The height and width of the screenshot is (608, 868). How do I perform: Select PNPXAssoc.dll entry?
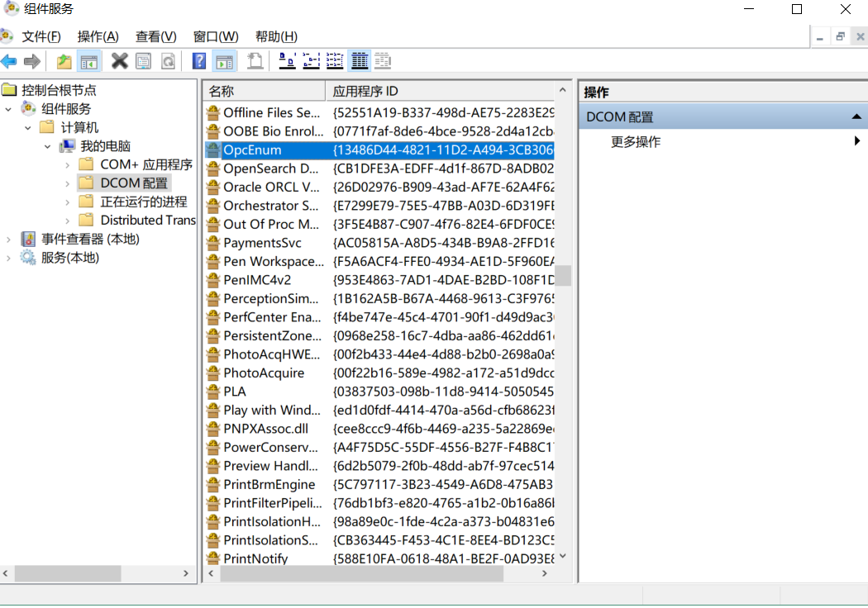265,429
